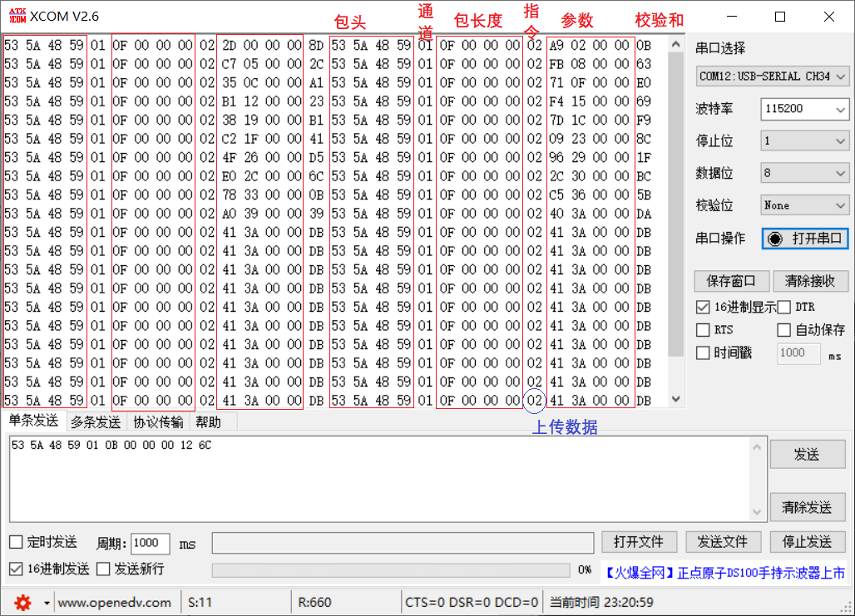The height and width of the screenshot is (616, 855).
Task: Click the CTS=0 DSR=0 DCD=0 status
Action: tap(472, 603)
